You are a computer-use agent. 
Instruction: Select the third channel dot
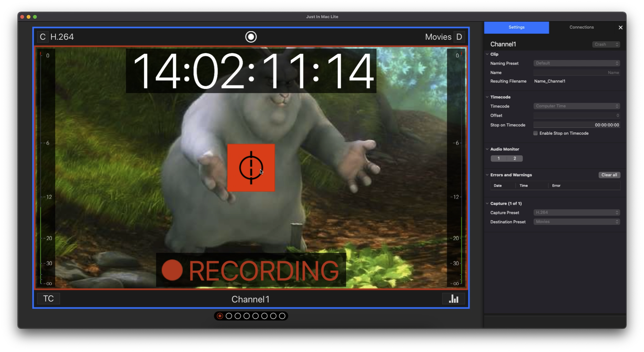point(238,316)
